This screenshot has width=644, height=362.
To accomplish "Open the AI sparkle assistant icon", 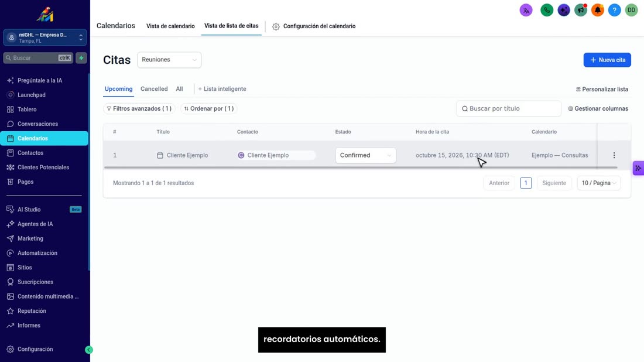I will (564, 11).
